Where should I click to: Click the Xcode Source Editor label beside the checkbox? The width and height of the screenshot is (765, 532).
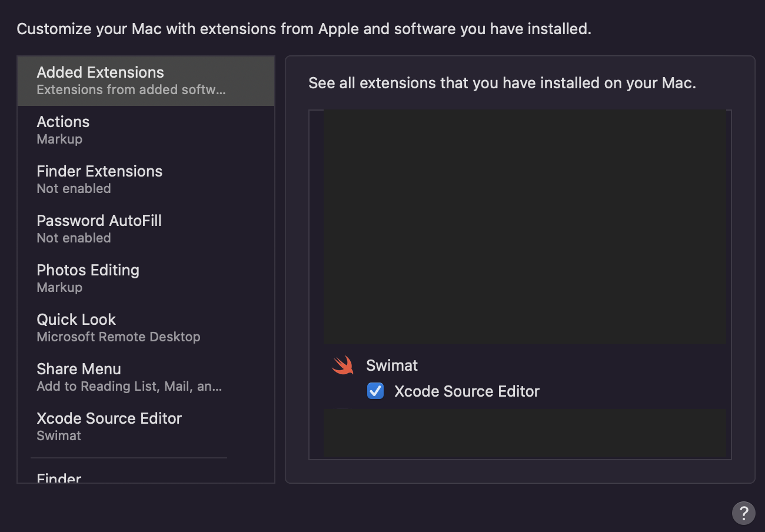pos(467,391)
